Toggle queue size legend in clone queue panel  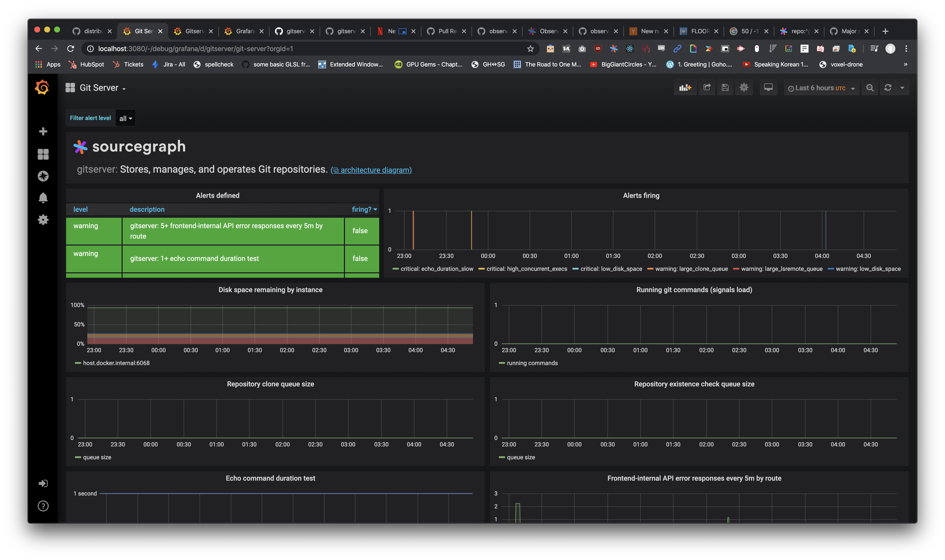(x=97, y=457)
